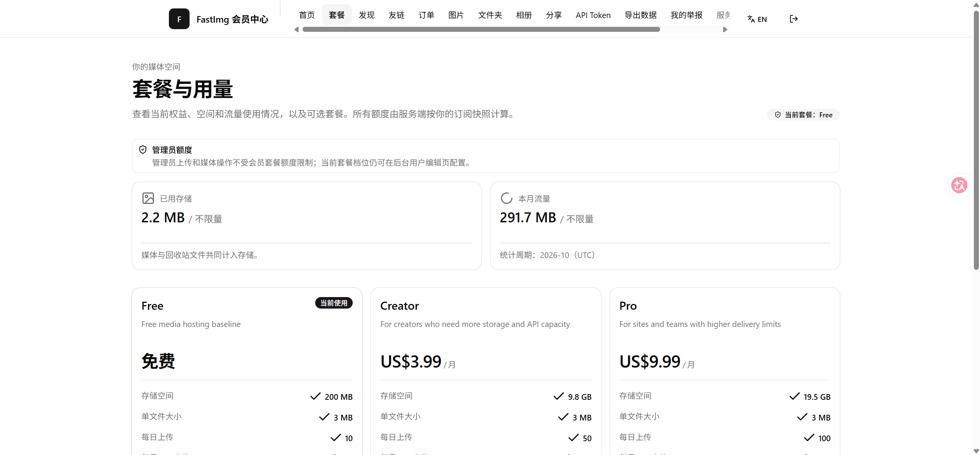Screen dimensions: 980x455
Task: Open the 文件夹 tab
Action: coord(490,15)
